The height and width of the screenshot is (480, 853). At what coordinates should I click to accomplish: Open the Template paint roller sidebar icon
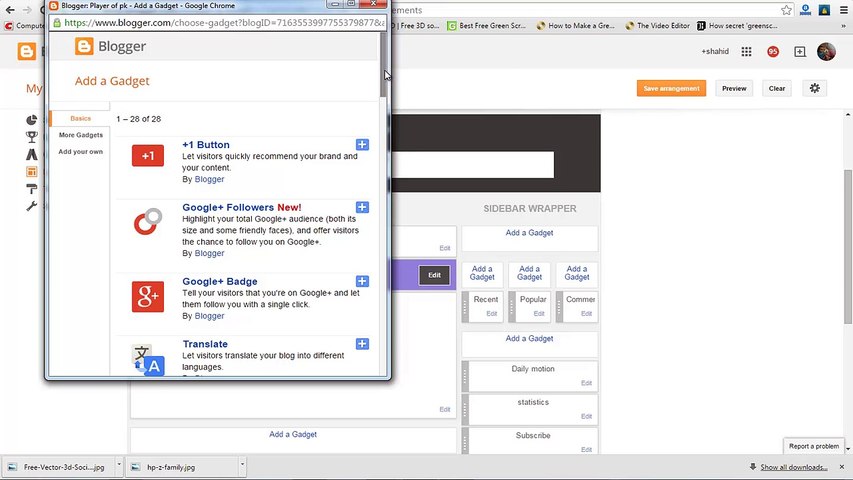[32, 189]
